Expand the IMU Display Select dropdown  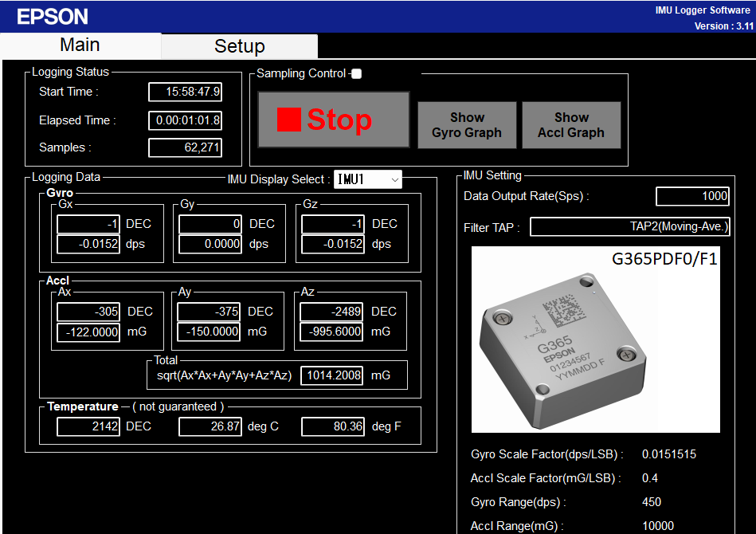[368, 179]
